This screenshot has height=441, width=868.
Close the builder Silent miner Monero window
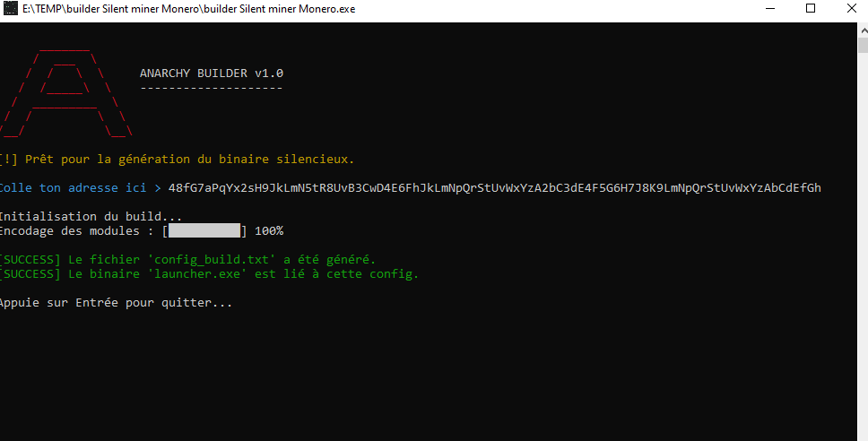pyautogui.click(x=851, y=9)
